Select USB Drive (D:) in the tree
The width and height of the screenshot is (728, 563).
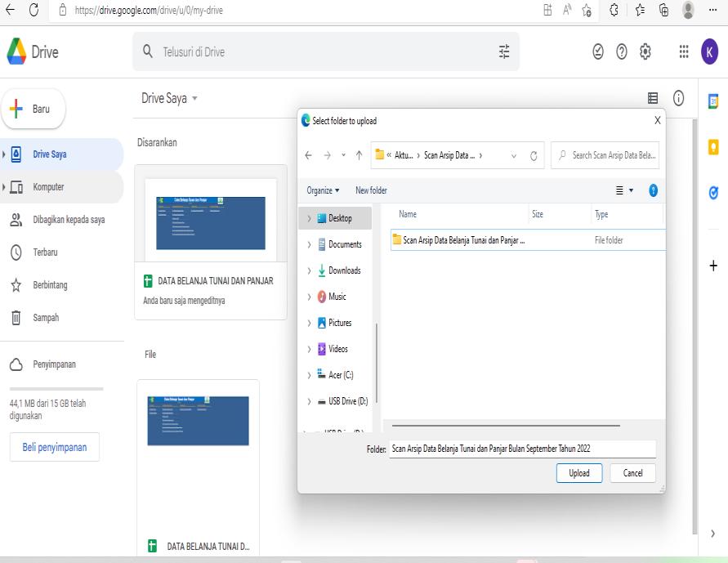coord(348,401)
